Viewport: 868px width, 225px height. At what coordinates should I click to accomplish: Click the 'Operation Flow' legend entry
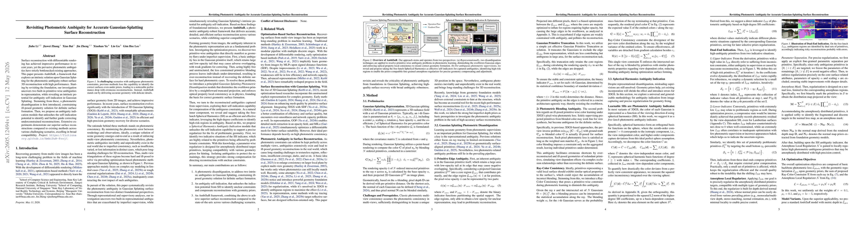432,24
